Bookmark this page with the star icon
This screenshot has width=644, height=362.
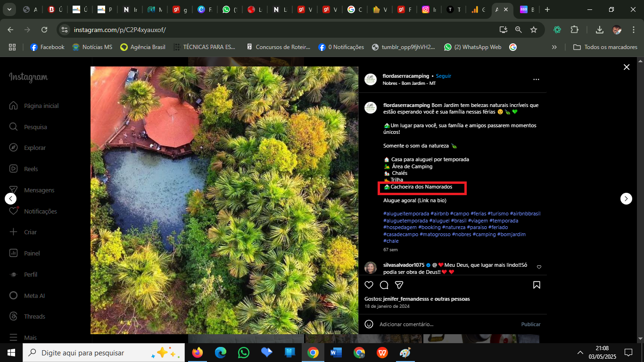pos(534,30)
